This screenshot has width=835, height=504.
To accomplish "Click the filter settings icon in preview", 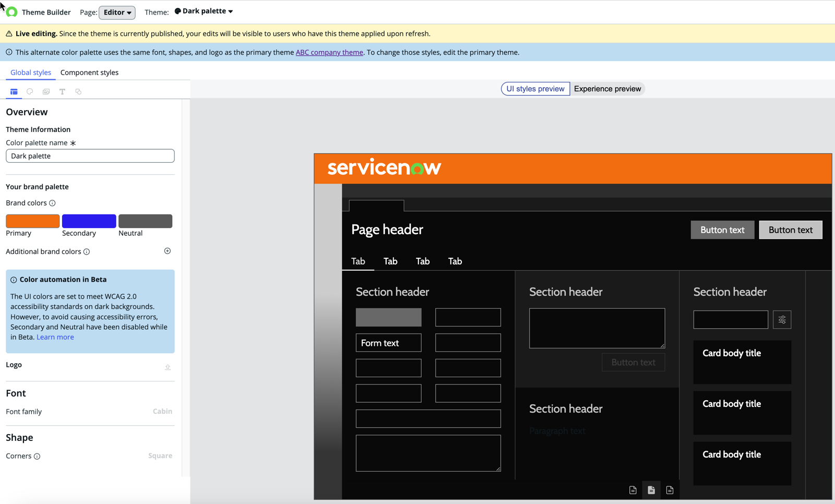I will pos(782,320).
